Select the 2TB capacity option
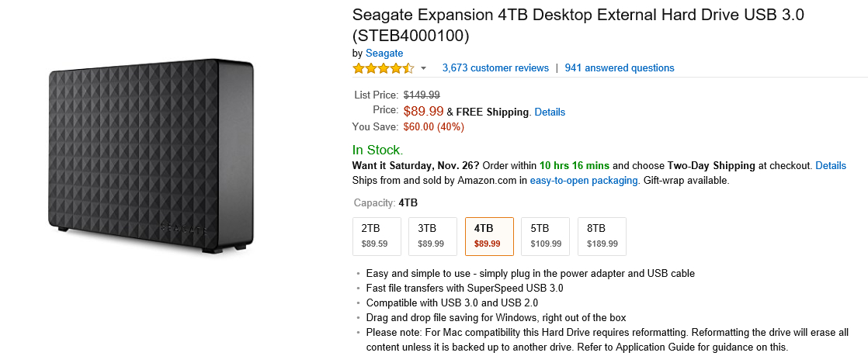This screenshot has width=868, height=363. pos(377,236)
